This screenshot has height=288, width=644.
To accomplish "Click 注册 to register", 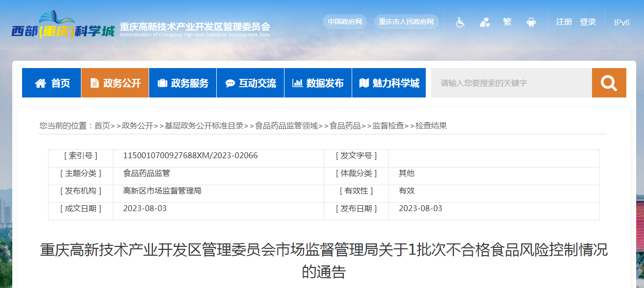I will click(x=564, y=22).
